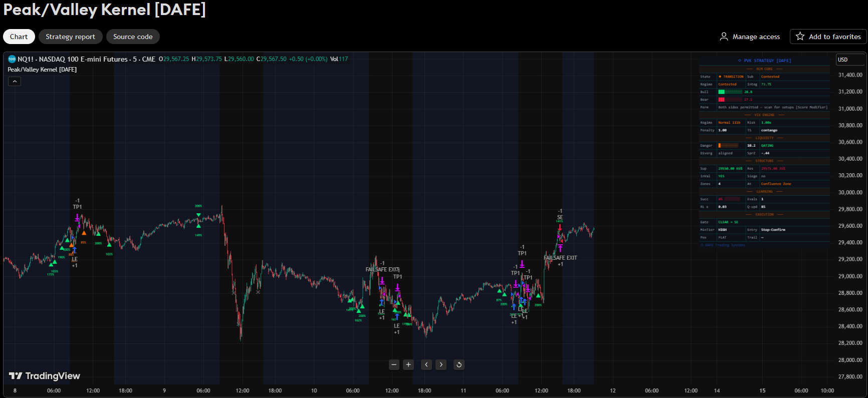
Task: Click the resistance value 29575.00 35%
Action: (773, 169)
